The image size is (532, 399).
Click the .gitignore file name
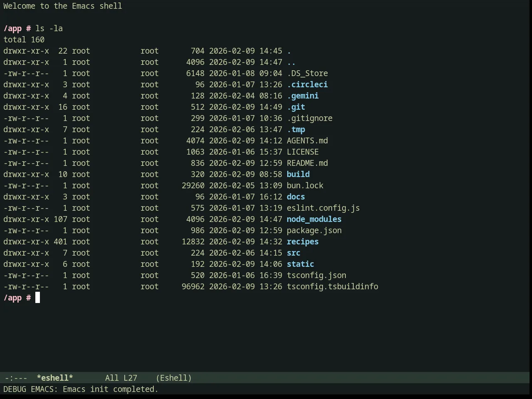pyautogui.click(x=310, y=118)
